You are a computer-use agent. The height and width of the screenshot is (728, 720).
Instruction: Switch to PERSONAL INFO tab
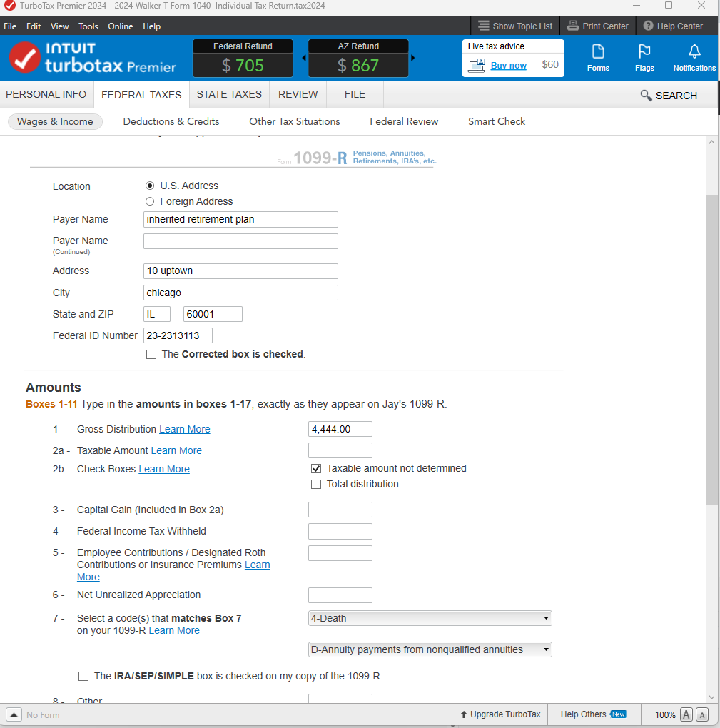click(x=46, y=94)
